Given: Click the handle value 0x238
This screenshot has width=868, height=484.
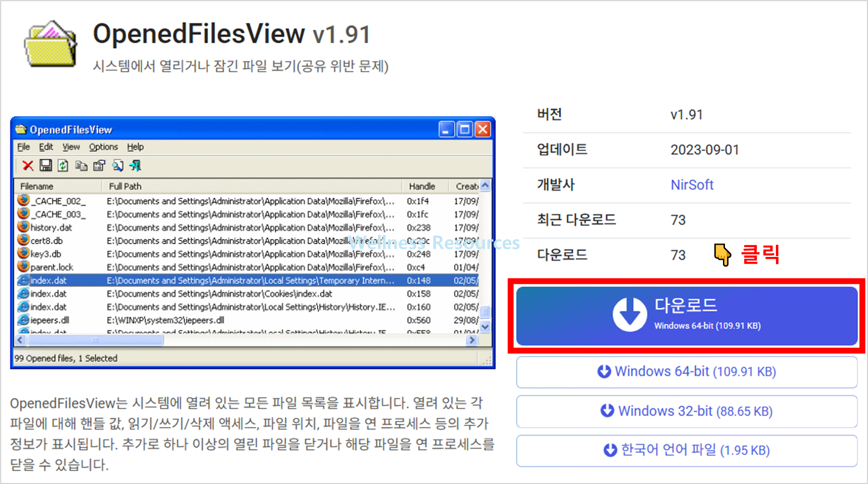Looking at the screenshot, I should tap(419, 228).
